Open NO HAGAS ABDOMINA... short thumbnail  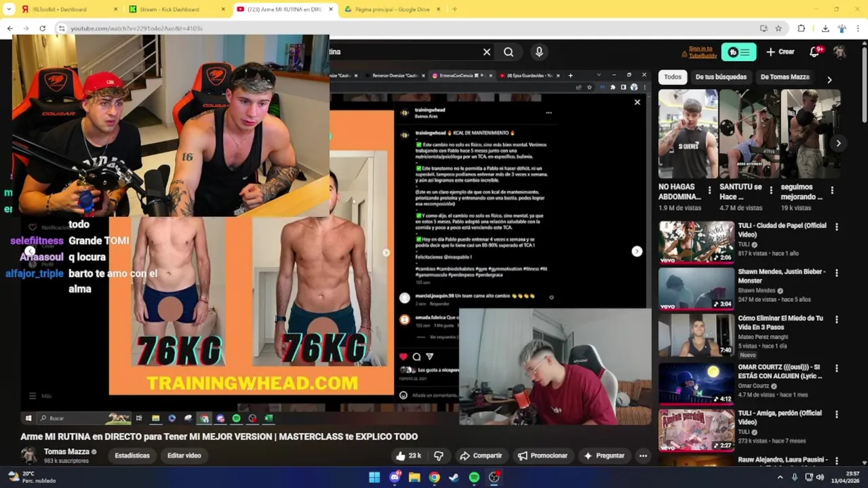[688, 134]
